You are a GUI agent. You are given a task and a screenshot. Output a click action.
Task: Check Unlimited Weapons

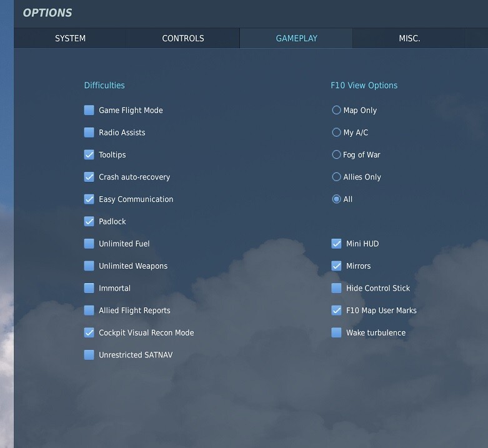point(89,266)
